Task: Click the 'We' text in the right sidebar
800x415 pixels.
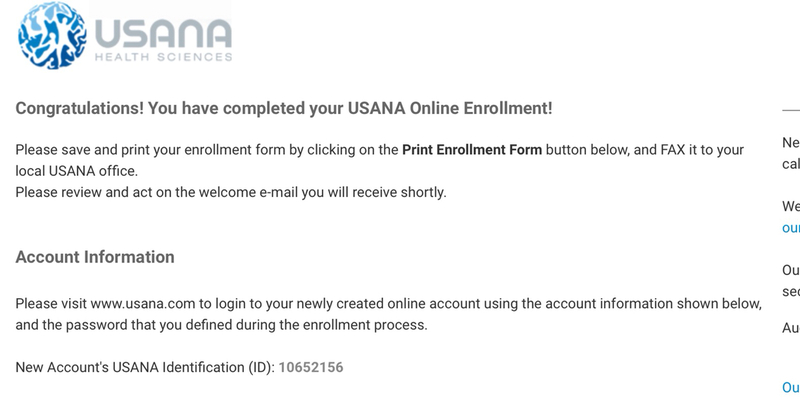Action: (x=790, y=207)
